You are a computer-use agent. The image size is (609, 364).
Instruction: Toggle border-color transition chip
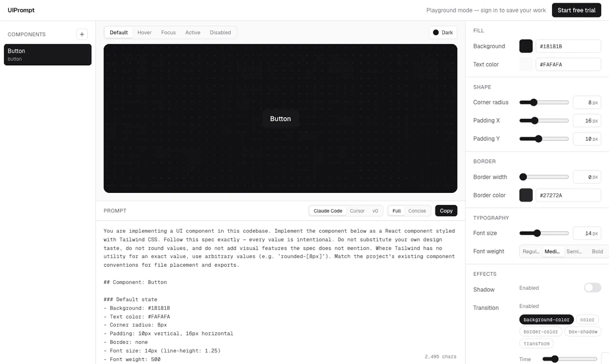[x=540, y=332]
